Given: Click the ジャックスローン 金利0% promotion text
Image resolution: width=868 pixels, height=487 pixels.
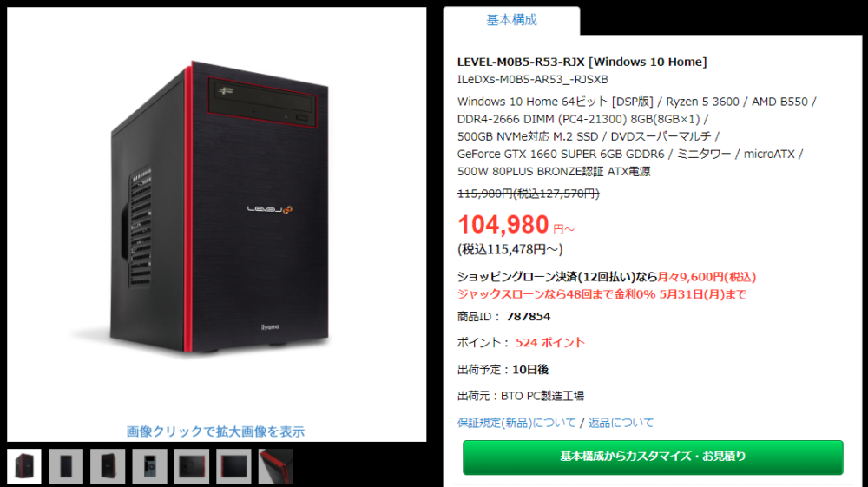Looking at the screenshot, I should coord(602,294).
